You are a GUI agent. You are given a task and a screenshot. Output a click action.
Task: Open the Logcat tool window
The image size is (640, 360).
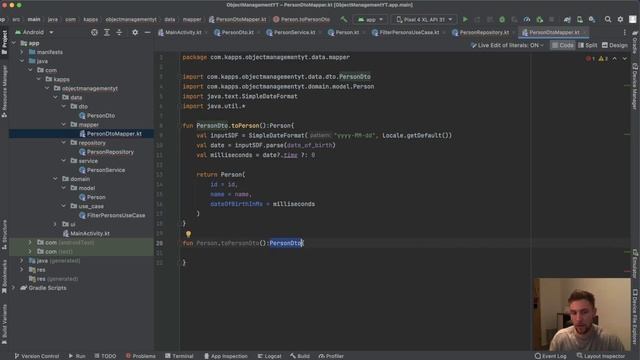(269, 356)
